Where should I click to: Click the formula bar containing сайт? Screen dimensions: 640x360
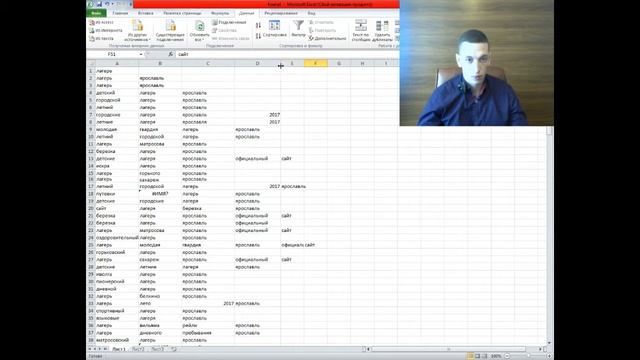click(287, 54)
